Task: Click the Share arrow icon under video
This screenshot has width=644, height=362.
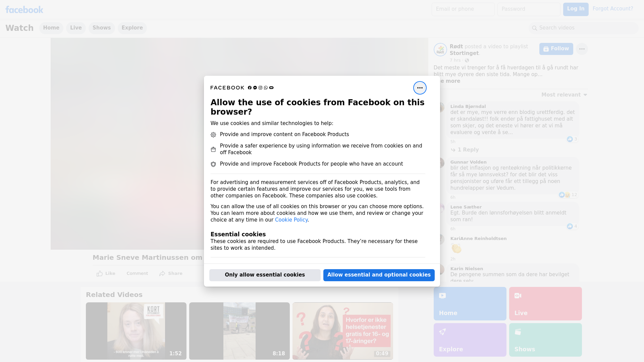Action: click(x=162, y=274)
